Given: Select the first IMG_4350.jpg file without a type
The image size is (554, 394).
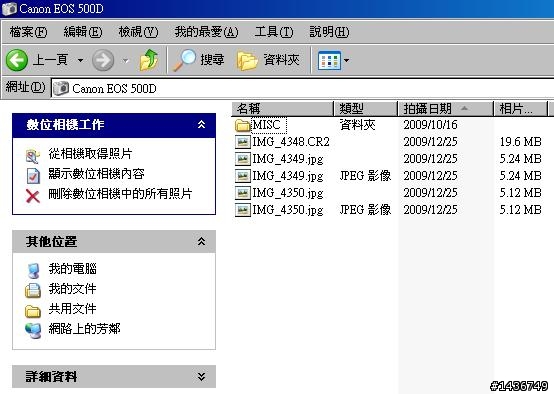Looking at the screenshot, I should (288, 193).
